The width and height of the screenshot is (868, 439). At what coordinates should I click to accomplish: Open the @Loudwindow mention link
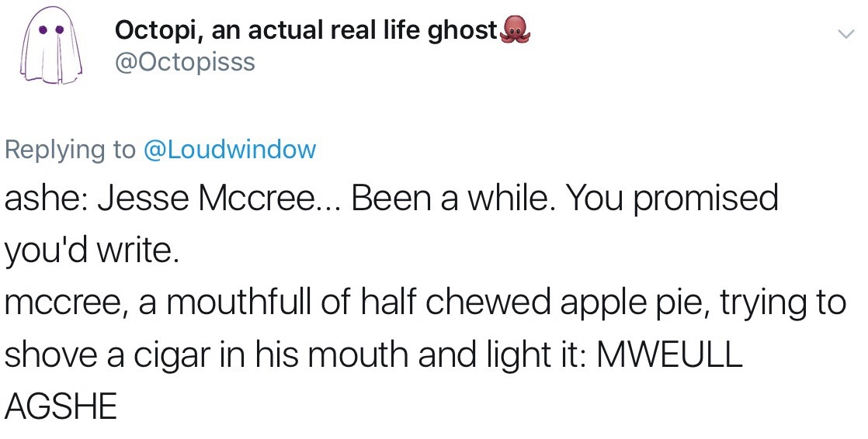tap(231, 149)
